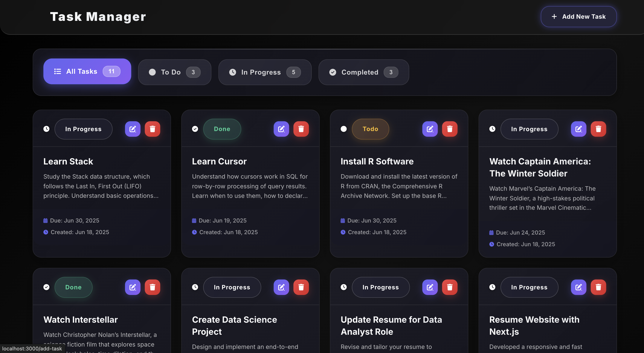Click the Learn Stack description text
The height and width of the screenshot is (353, 644).
point(101,186)
